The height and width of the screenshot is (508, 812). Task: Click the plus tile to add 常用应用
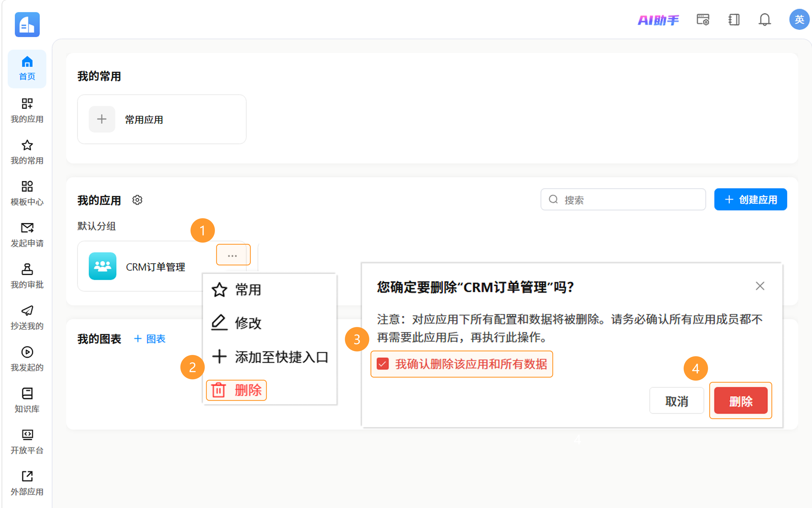pos(102,119)
